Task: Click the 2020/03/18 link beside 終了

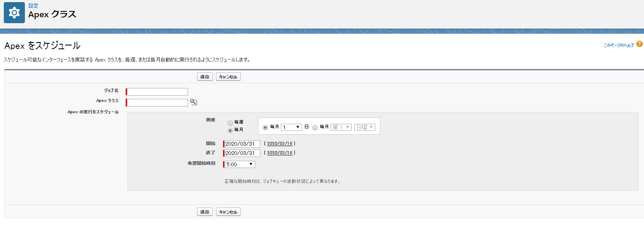Action: click(x=280, y=153)
